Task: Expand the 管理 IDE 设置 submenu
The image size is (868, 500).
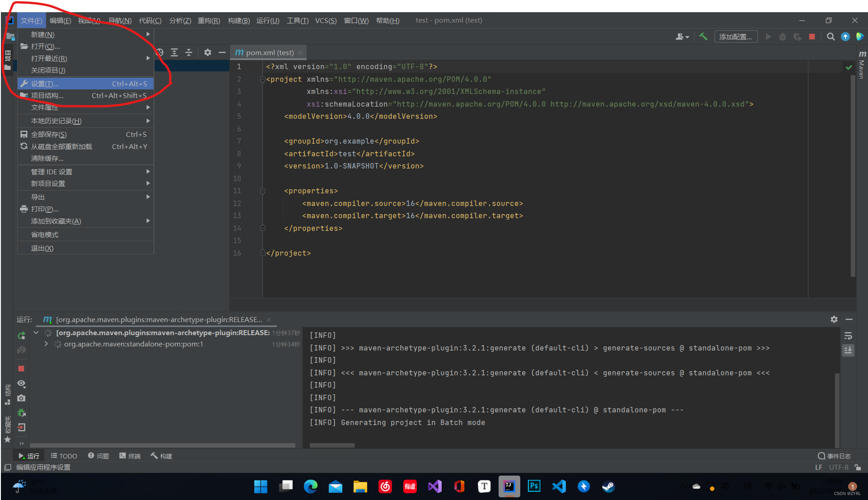Action: (x=85, y=172)
